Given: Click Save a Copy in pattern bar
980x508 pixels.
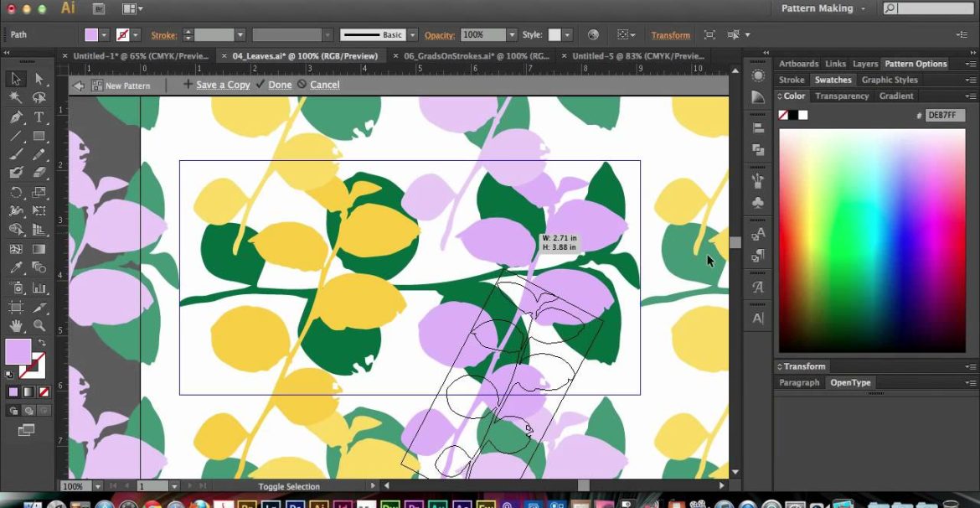Looking at the screenshot, I should [x=223, y=85].
